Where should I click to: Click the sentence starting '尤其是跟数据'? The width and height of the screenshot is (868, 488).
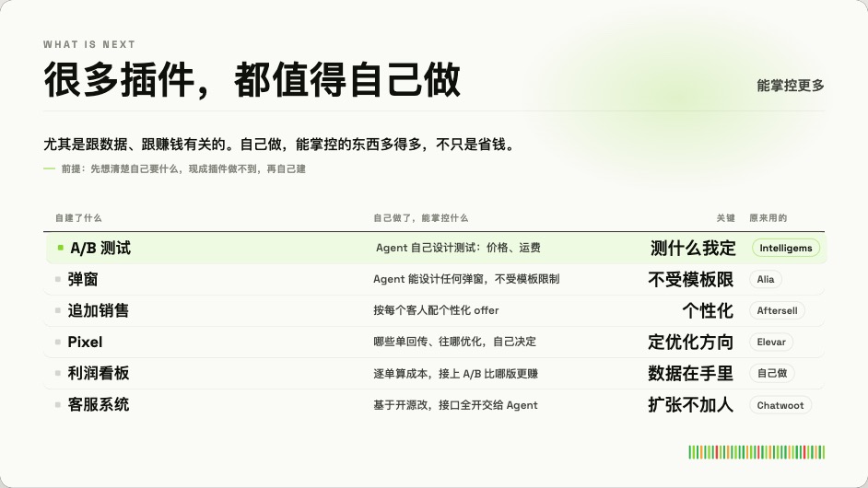[x=280, y=145]
